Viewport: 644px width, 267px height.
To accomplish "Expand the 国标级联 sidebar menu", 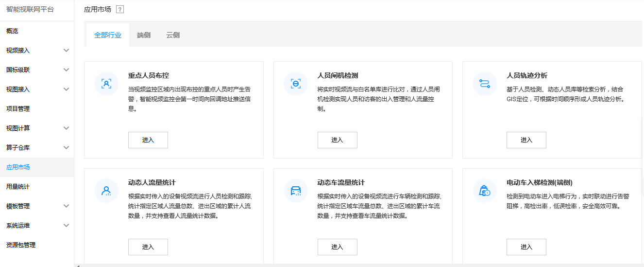I will point(37,70).
